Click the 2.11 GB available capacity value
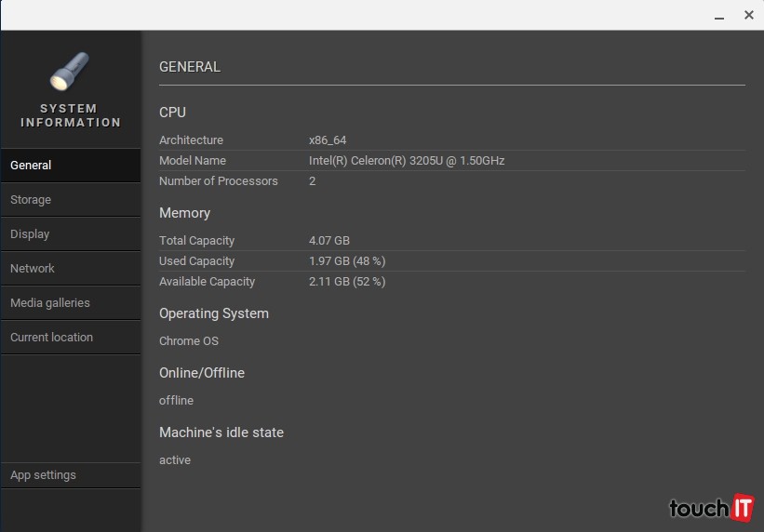 pyautogui.click(x=346, y=282)
